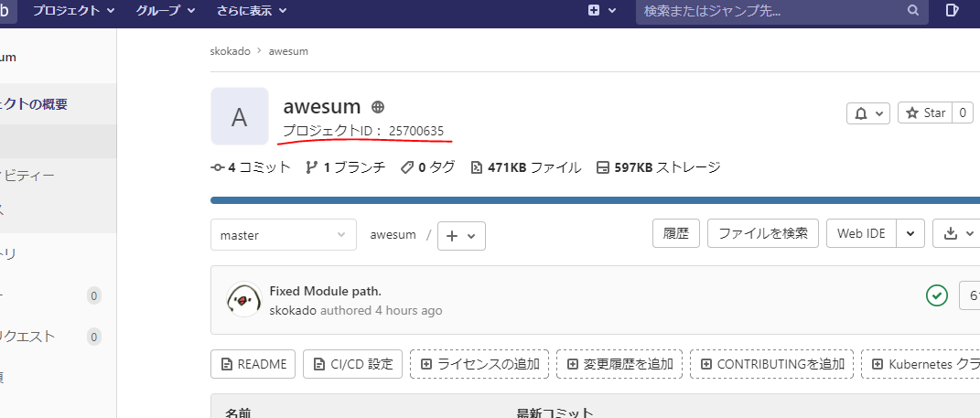Screen dimensions: 980x418
Task: Click the project avatar letter A
Action: pos(240,116)
